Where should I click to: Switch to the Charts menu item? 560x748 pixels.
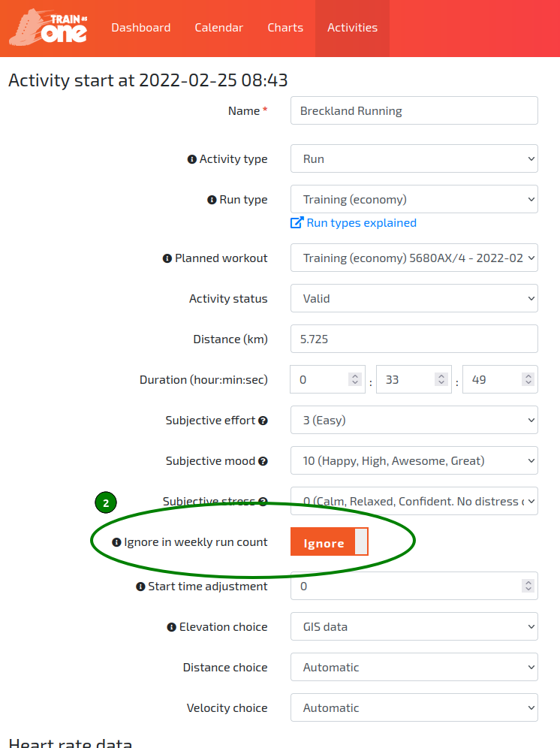coord(285,28)
